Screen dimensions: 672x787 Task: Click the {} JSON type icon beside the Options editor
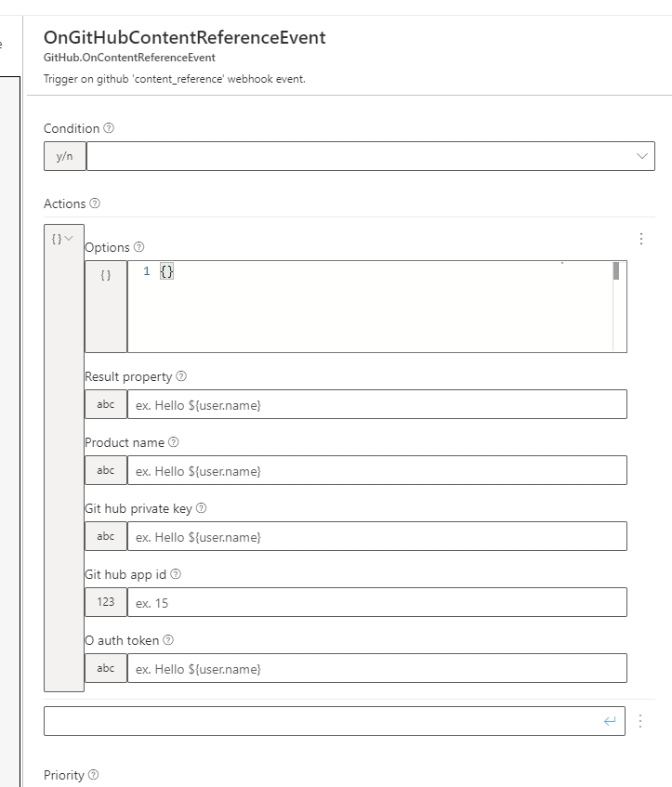pos(105,275)
